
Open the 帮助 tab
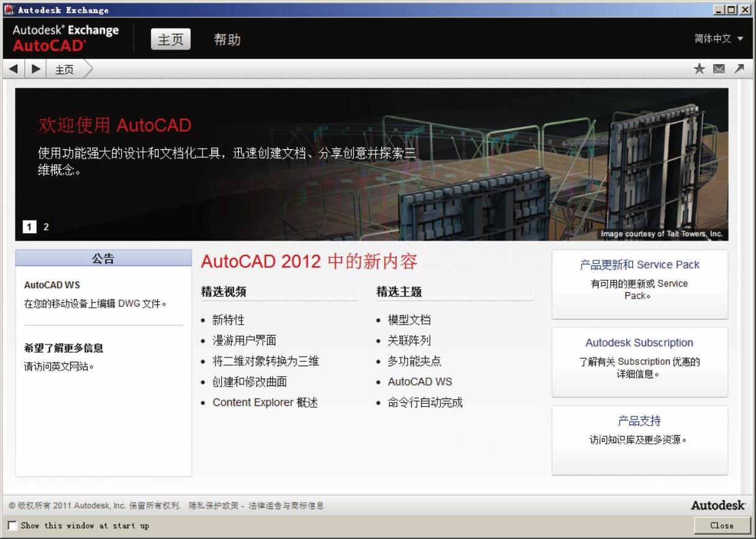(x=227, y=40)
